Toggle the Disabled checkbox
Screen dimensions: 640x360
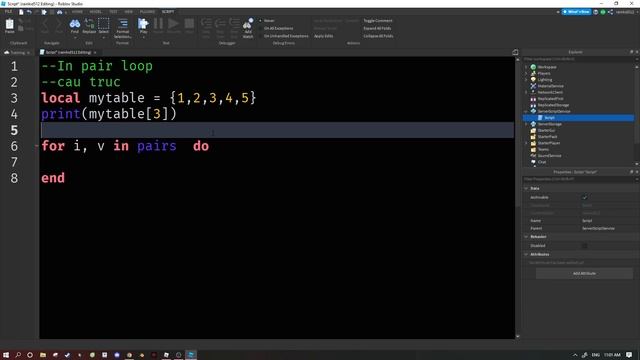tap(585, 246)
